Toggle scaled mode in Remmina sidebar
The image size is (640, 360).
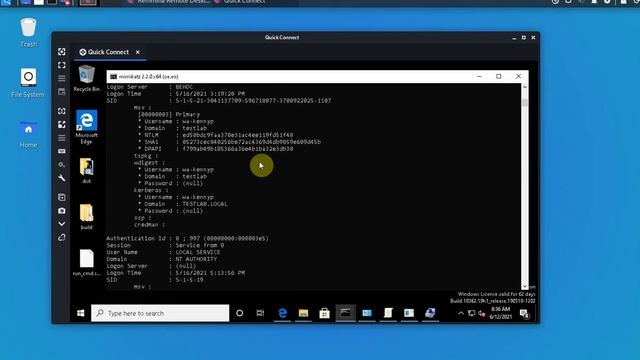(x=62, y=124)
